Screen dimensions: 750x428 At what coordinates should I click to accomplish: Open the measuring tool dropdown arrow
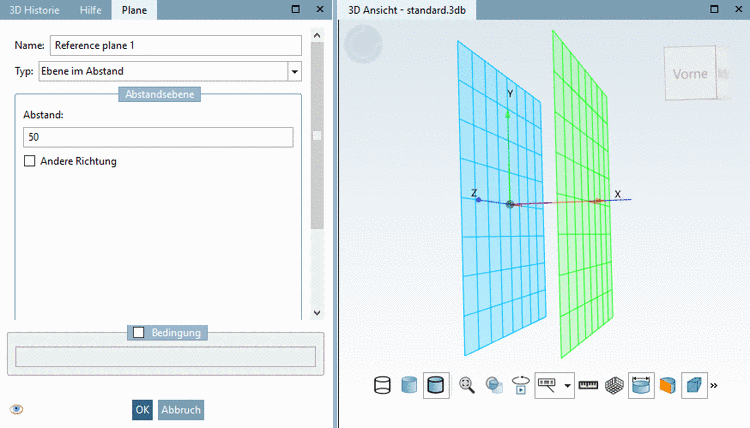(x=567, y=385)
